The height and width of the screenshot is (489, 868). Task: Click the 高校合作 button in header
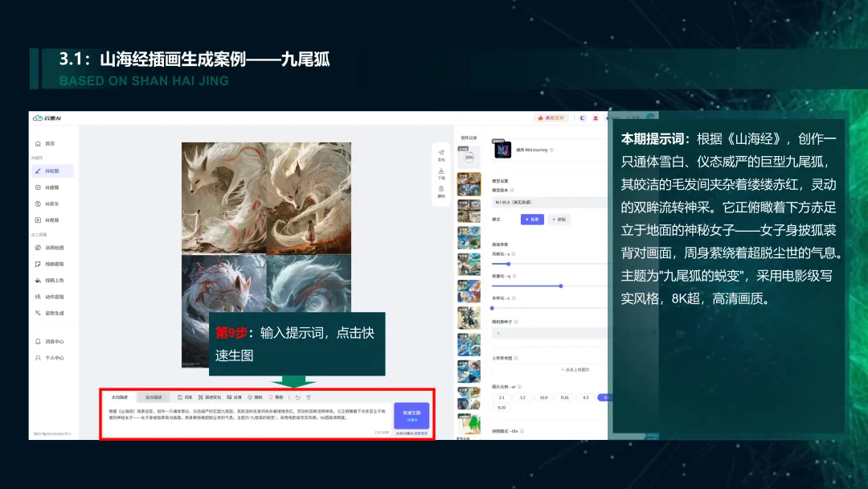[551, 118]
